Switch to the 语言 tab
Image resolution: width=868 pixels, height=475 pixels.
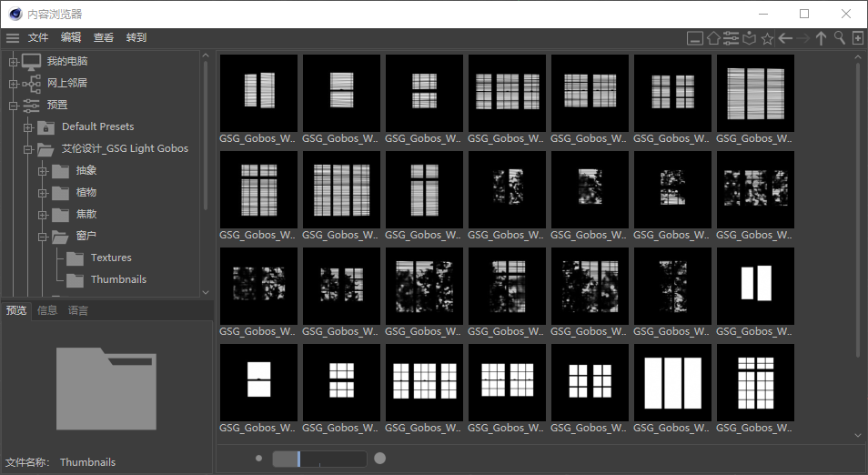pyautogui.click(x=78, y=310)
